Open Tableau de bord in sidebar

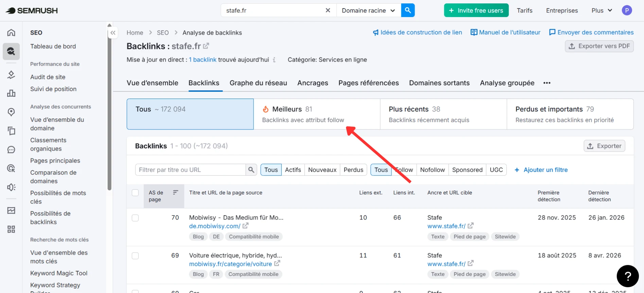coord(53,46)
